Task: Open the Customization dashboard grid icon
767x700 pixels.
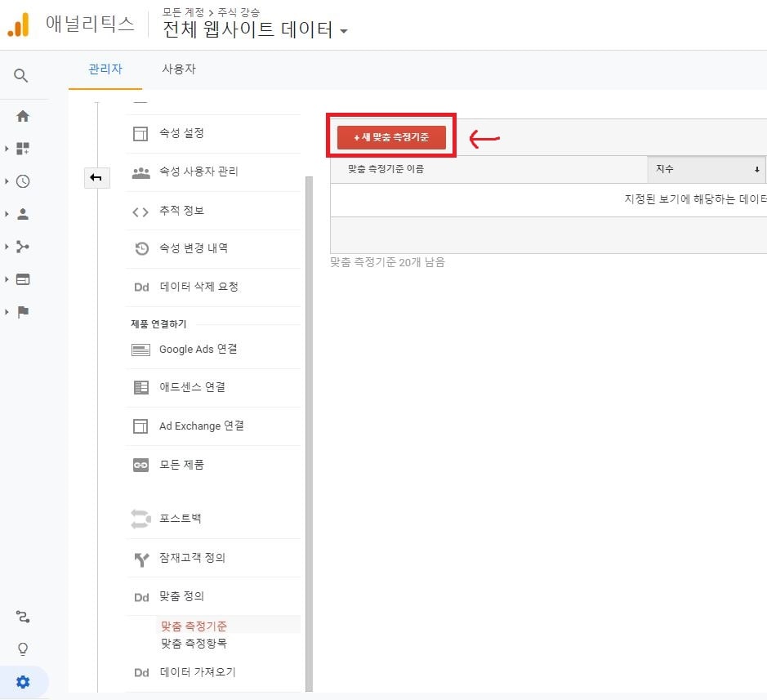Action: (x=23, y=148)
